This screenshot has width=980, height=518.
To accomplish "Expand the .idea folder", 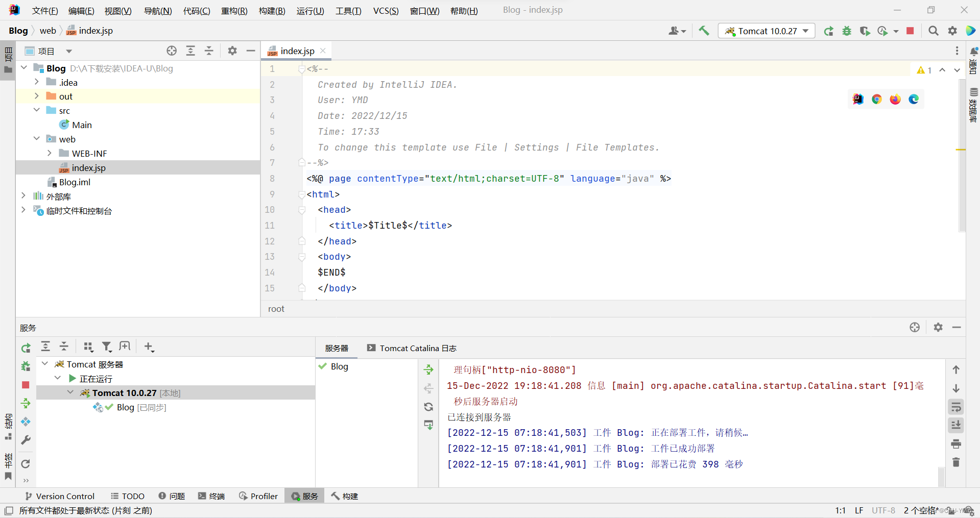I will [36, 82].
